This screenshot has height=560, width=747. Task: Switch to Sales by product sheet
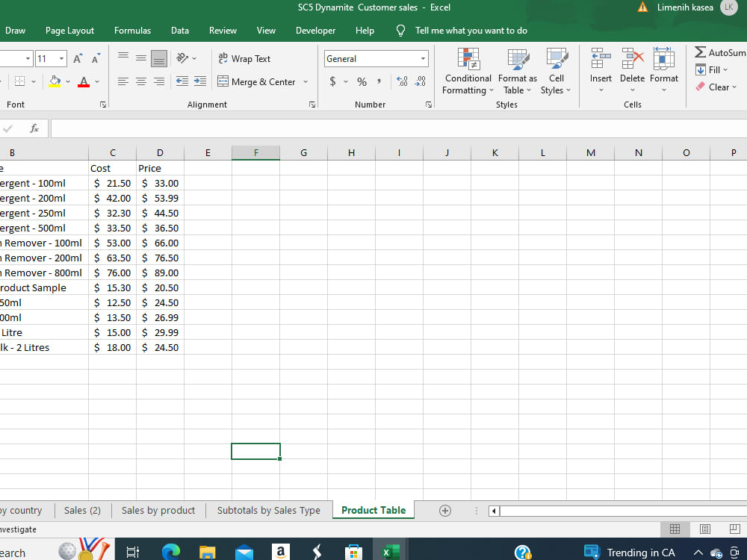coord(158,511)
